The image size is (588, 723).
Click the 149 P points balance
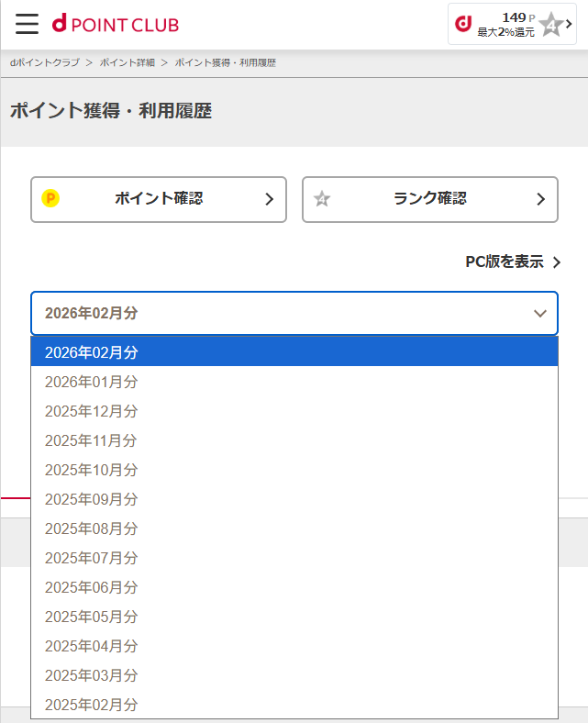pos(514,17)
